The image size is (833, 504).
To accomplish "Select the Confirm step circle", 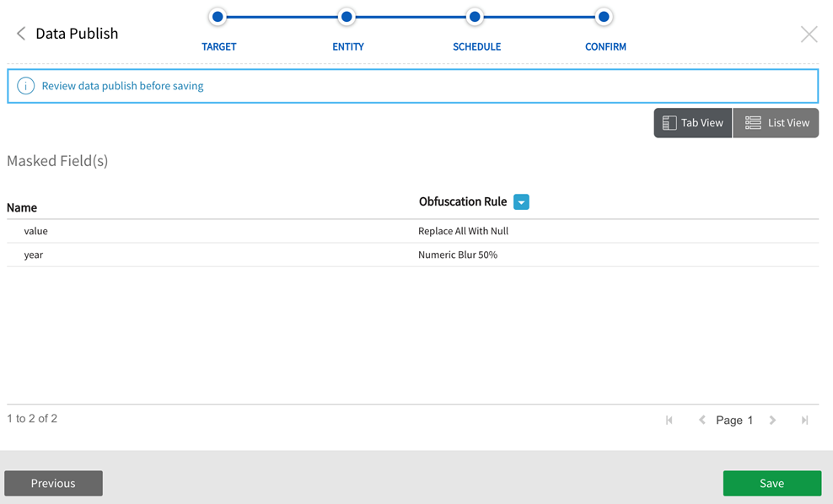I will click(604, 17).
